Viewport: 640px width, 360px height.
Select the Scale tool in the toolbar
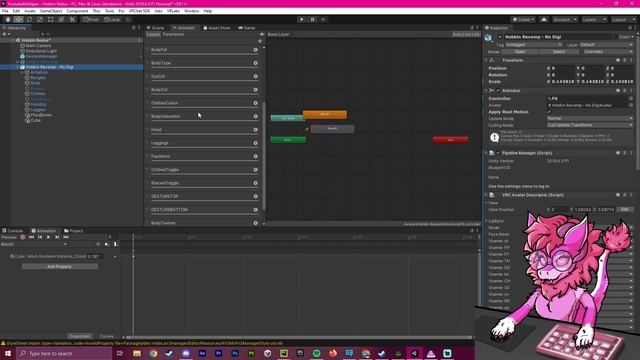(40, 20)
